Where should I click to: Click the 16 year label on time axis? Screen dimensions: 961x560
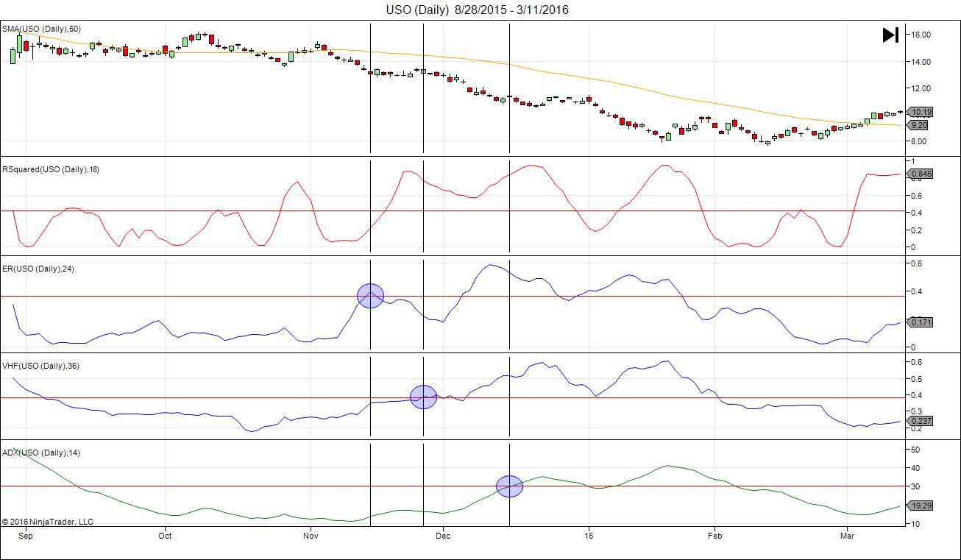point(589,536)
